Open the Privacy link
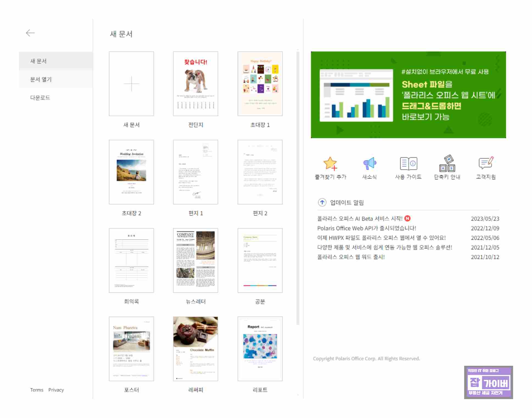This screenshot has height=418, width=532. (x=56, y=390)
